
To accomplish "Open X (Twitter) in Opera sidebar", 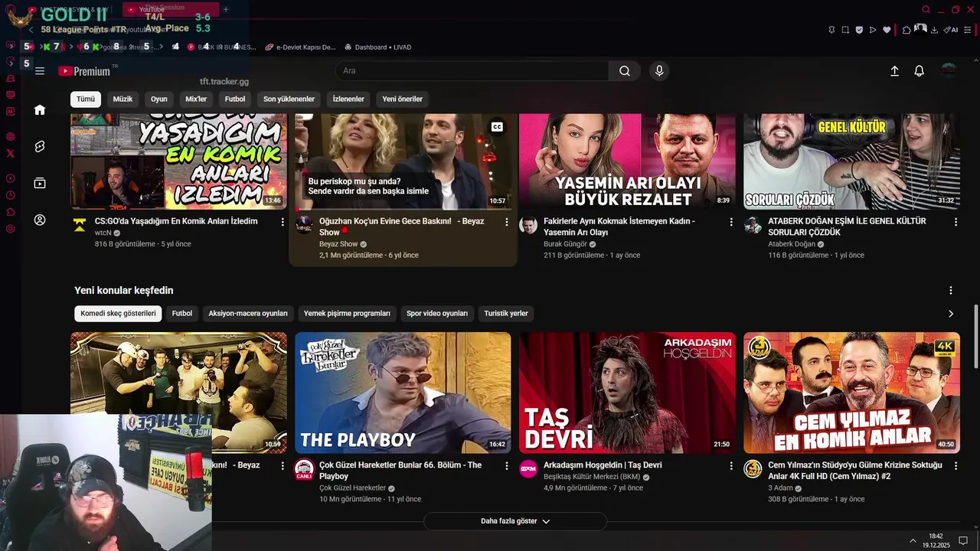I will 11,153.
